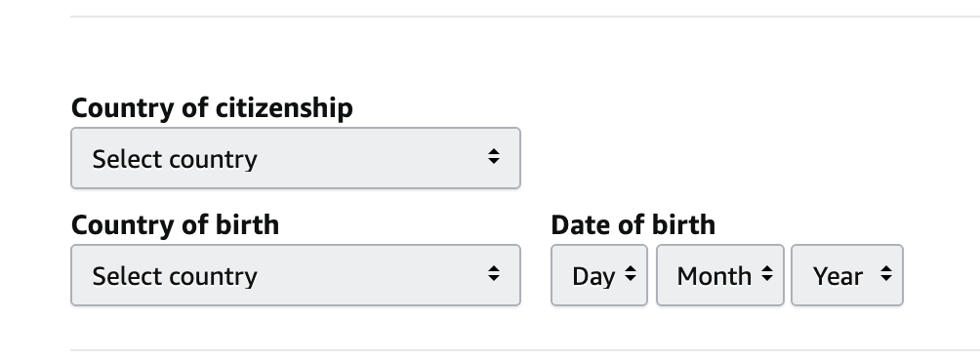Click "Select country" text under citizenship
The width and height of the screenshot is (980, 359).
175,159
